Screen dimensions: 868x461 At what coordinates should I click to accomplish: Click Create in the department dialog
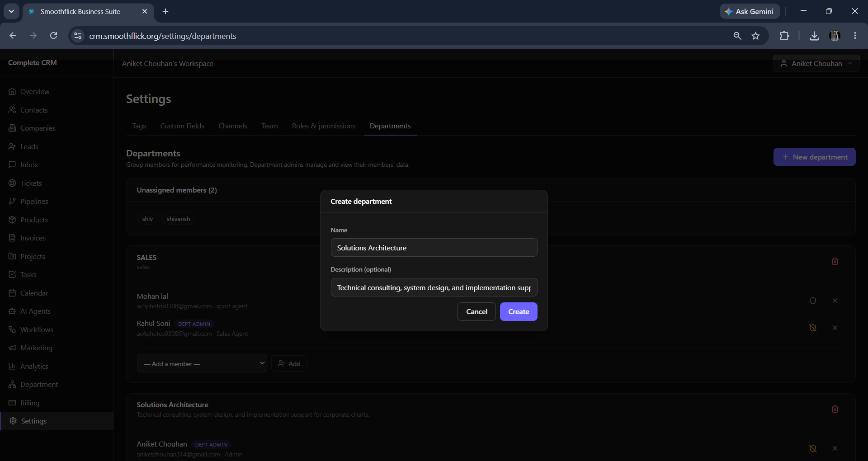point(519,312)
